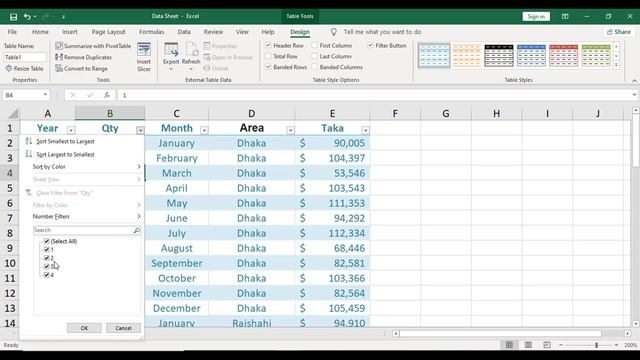Apply the black table style
The image size is (640, 360).
click(x=499, y=56)
